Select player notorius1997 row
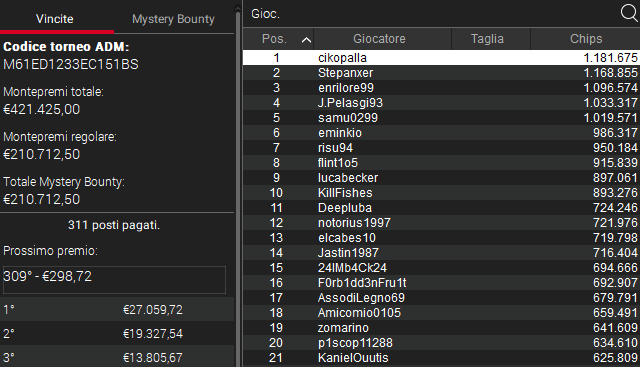The width and height of the screenshot is (640, 367). coord(441,222)
